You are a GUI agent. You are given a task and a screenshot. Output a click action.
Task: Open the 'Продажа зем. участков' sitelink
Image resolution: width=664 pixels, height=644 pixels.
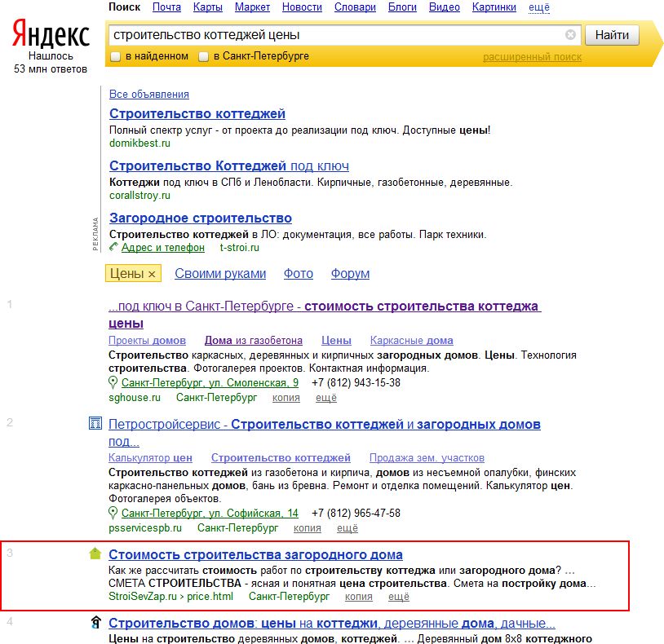(x=427, y=457)
